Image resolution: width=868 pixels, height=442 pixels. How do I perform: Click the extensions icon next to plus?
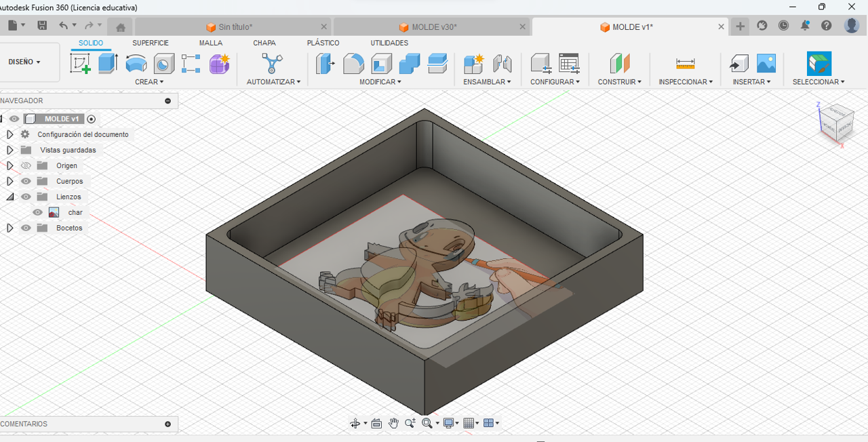[x=762, y=26]
